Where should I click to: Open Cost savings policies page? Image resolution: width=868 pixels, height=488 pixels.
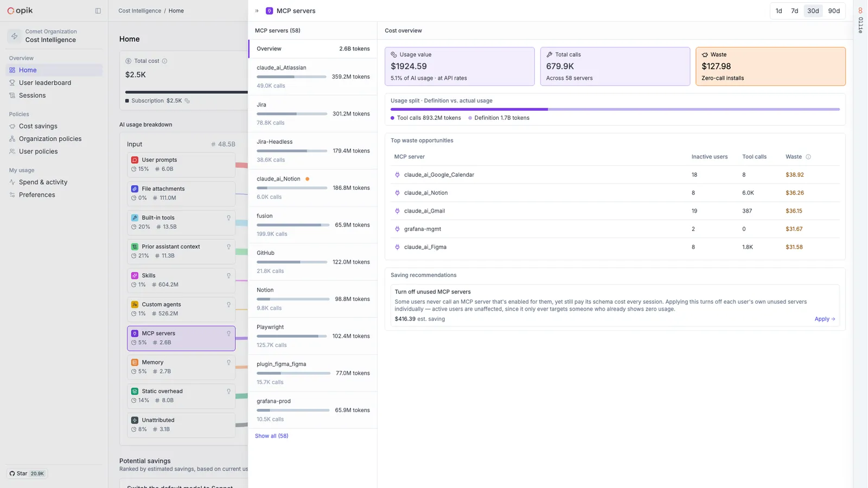point(54,126)
